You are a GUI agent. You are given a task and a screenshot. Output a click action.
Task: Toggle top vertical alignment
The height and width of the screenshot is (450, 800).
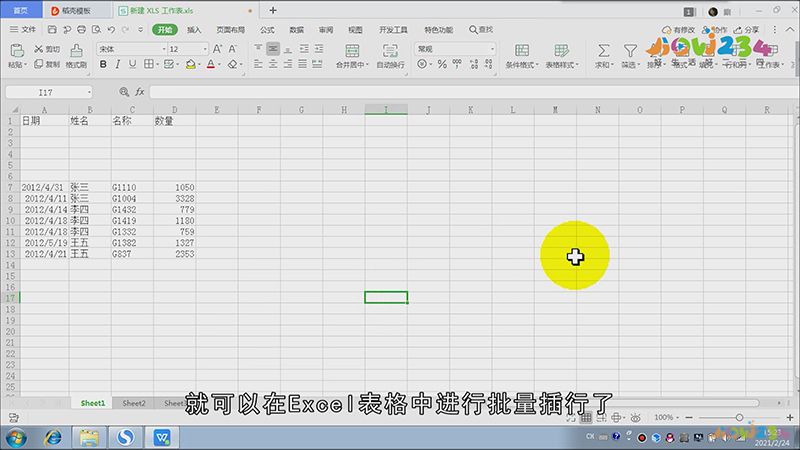click(258, 48)
